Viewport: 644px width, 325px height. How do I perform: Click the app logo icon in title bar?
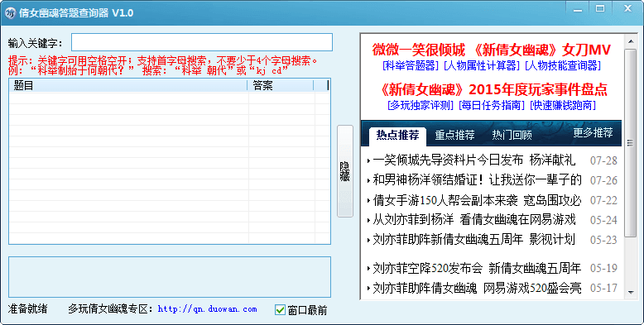click(x=10, y=12)
